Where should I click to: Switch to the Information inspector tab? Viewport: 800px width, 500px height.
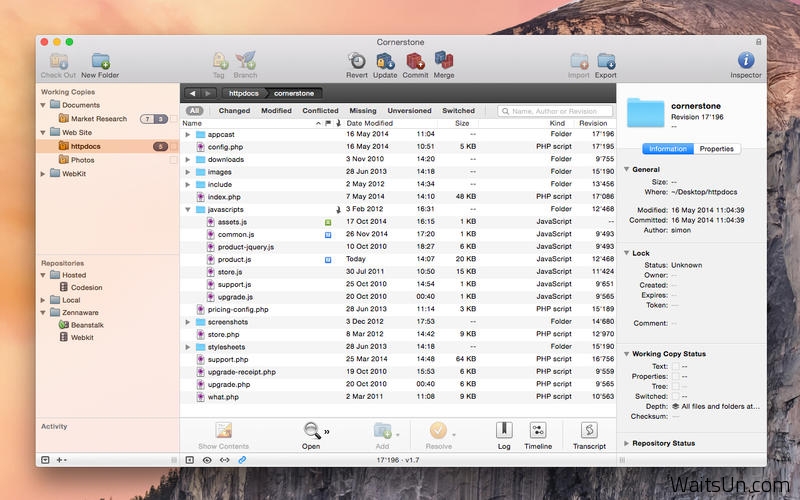coord(668,149)
